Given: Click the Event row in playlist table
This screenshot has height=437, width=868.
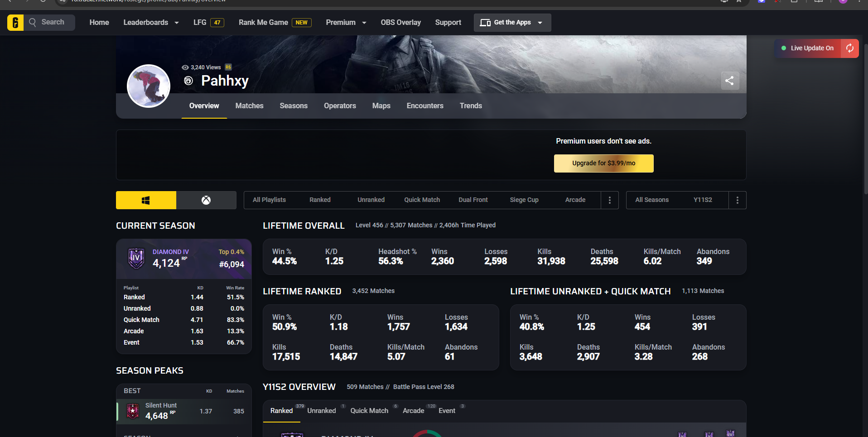Looking at the screenshot, I should coord(184,343).
